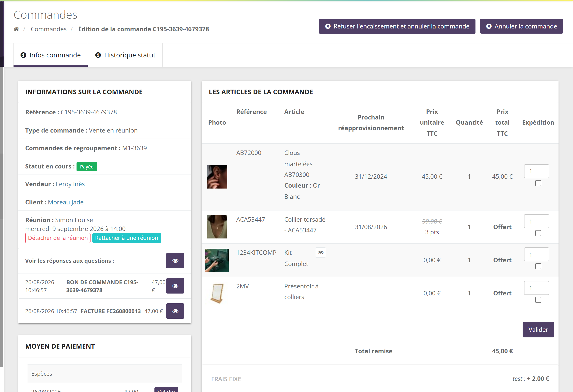The width and height of the screenshot is (573, 392).
Task: View the Bon de commande document eye icon
Action: click(175, 286)
